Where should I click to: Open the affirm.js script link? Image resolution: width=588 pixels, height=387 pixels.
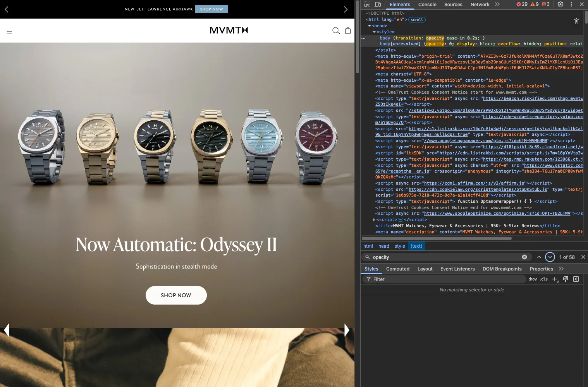point(474,183)
